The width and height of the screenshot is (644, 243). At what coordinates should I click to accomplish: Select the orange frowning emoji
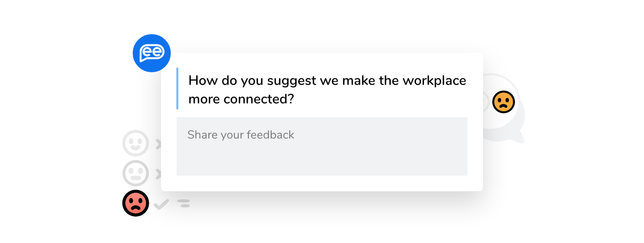click(x=503, y=102)
